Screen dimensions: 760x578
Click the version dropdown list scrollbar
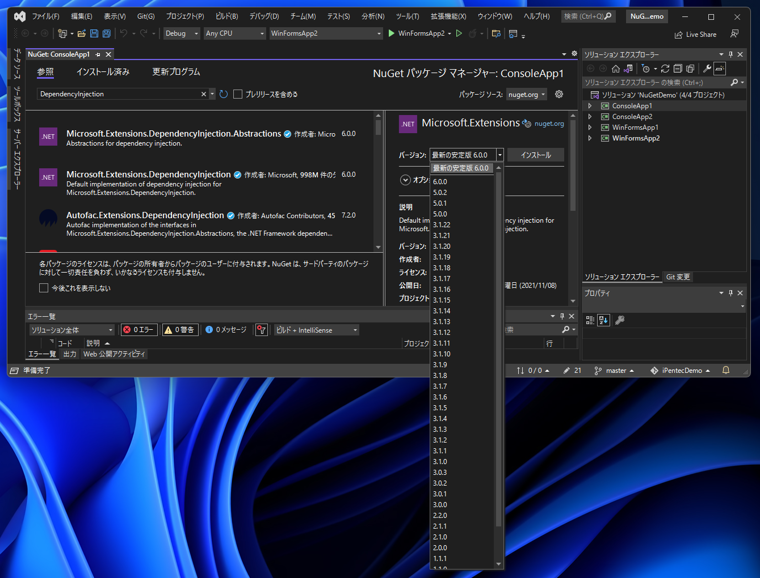click(499, 349)
